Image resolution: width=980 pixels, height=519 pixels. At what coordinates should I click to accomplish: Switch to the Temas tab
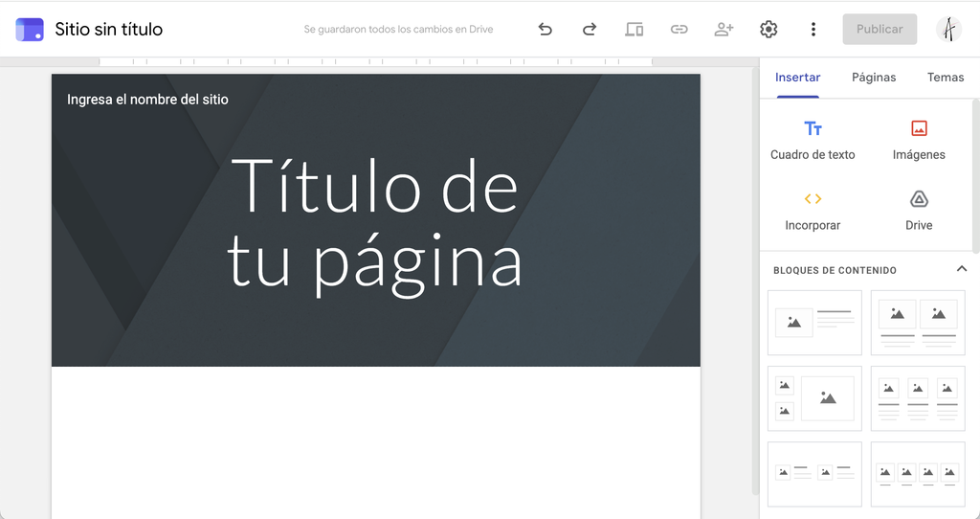[945, 78]
